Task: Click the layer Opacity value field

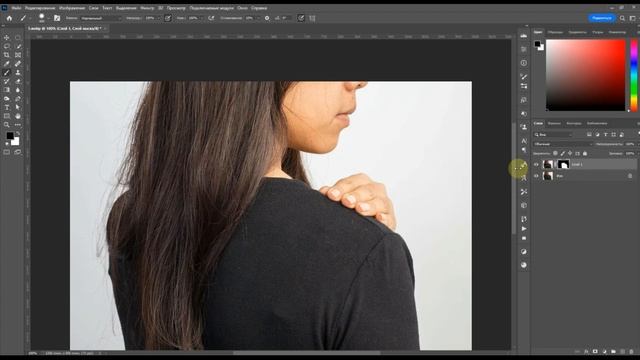Action: (629, 144)
